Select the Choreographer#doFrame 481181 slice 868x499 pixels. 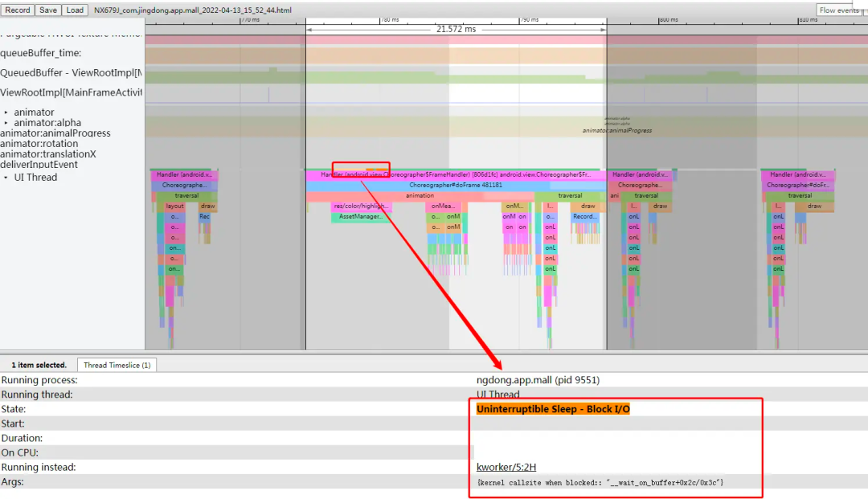[x=456, y=185]
